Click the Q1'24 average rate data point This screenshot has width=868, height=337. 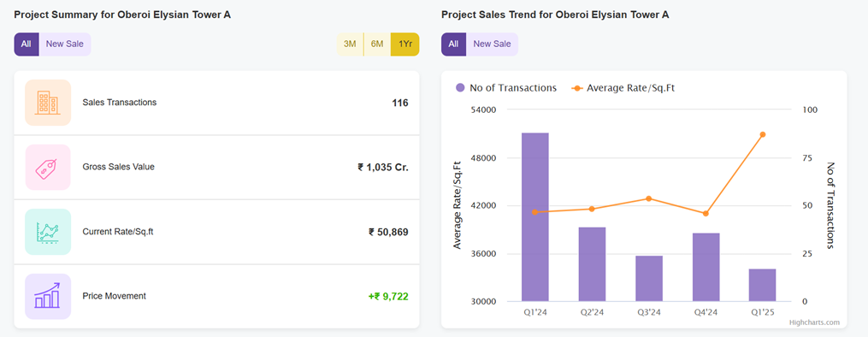(x=534, y=212)
